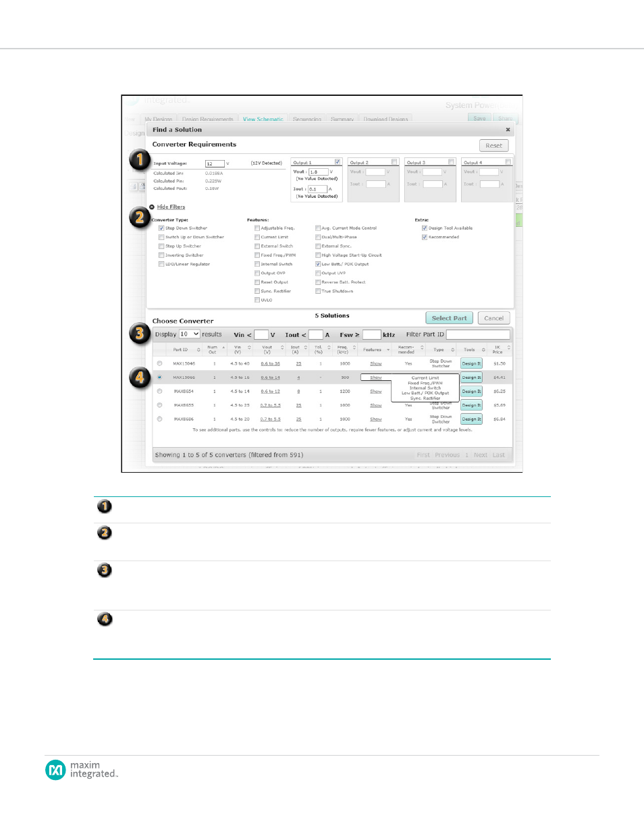Viewport: 644px width, 834px height.
Task: Click the Recommended column sort arrows
Action: pos(422,348)
